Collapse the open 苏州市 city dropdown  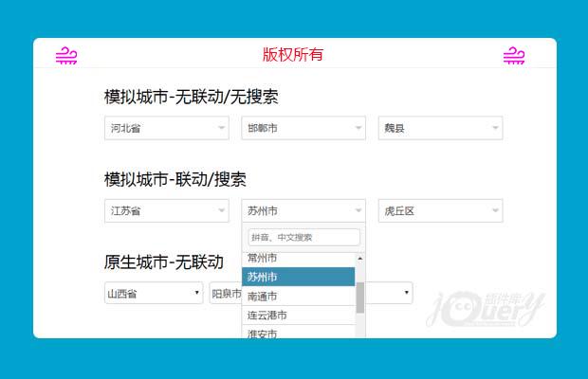303,210
